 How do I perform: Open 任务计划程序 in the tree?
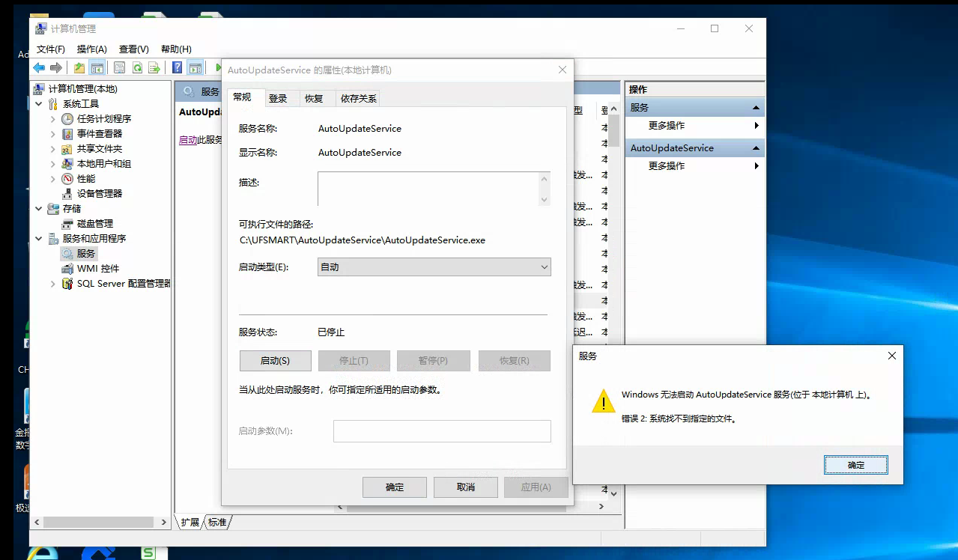pyautogui.click(x=104, y=118)
